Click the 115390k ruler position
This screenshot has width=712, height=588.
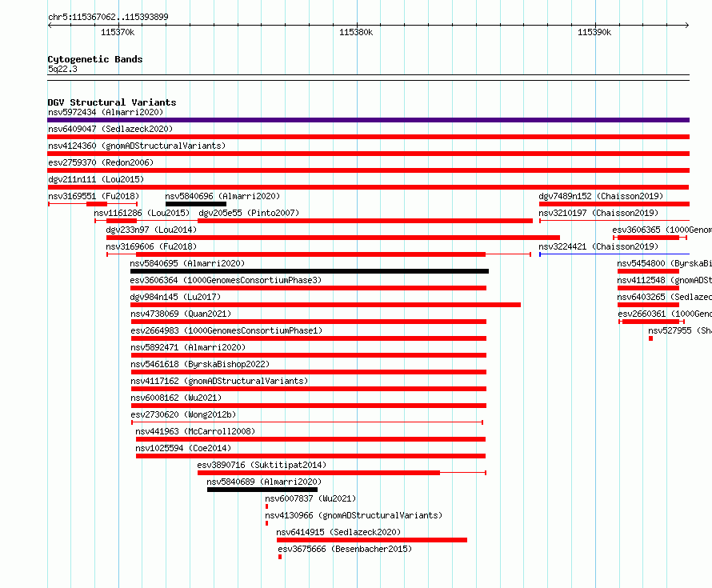point(594,32)
